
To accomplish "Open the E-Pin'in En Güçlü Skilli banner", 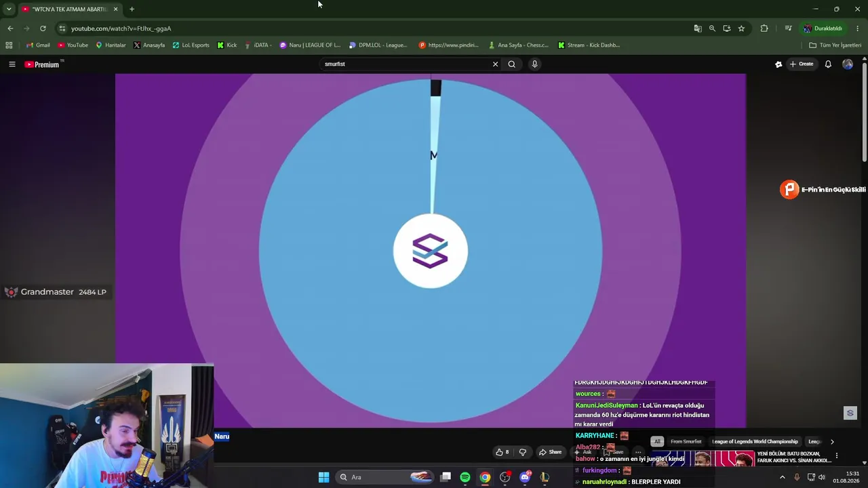I will click(x=823, y=190).
